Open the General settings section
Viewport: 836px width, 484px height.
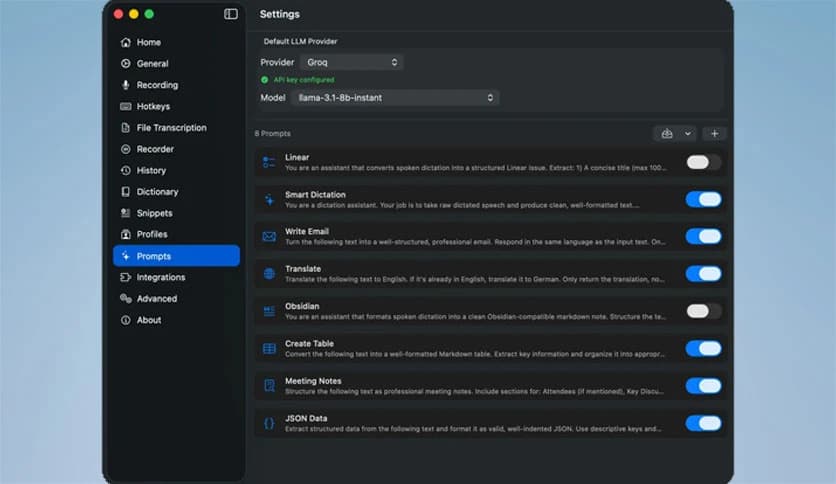pos(176,63)
